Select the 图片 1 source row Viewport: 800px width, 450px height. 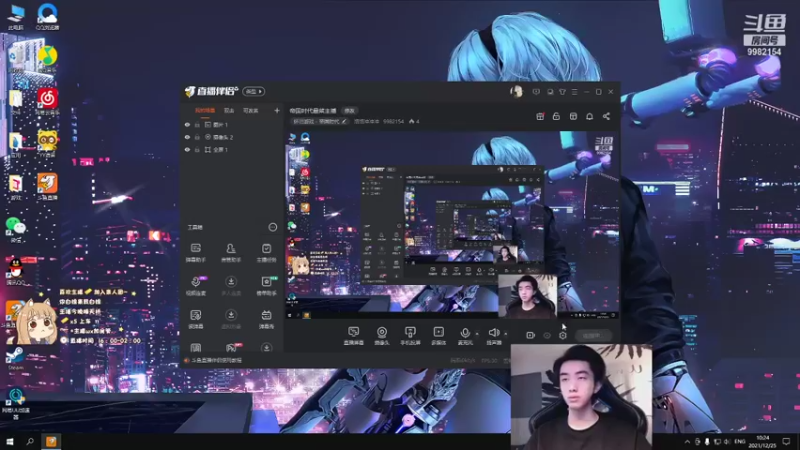[x=232, y=124]
